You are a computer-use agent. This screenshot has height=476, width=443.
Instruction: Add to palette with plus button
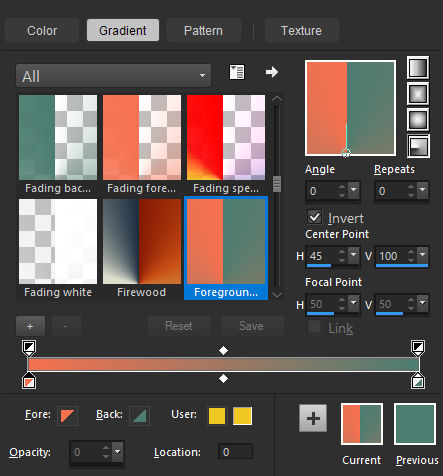[x=313, y=418]
